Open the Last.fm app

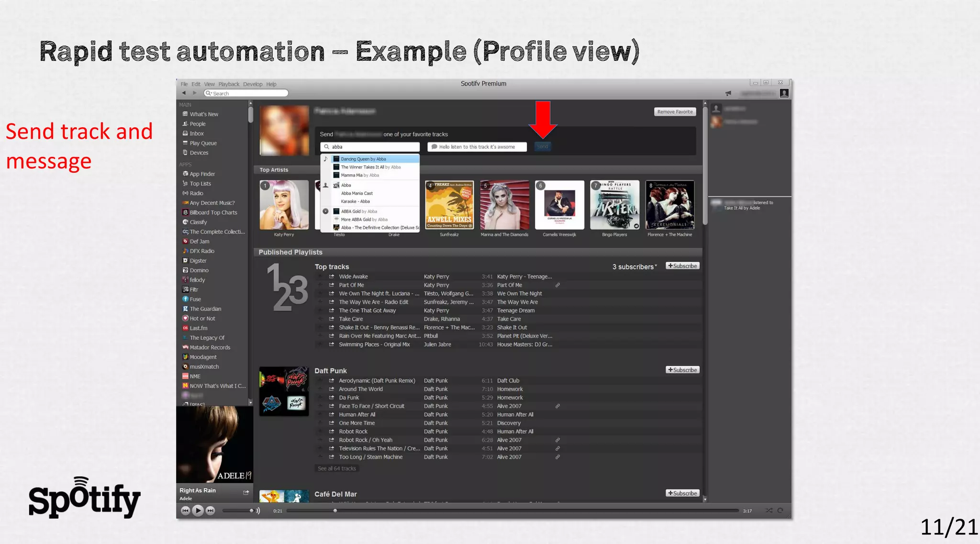[x=198, y=328]
